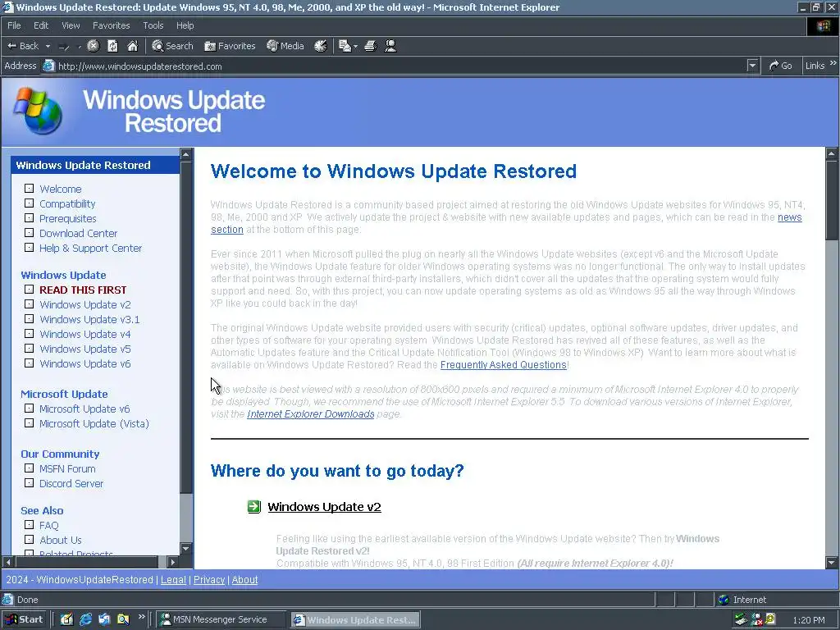
Task: Open Compatibility sidebar link
Action: coord(67,203)
